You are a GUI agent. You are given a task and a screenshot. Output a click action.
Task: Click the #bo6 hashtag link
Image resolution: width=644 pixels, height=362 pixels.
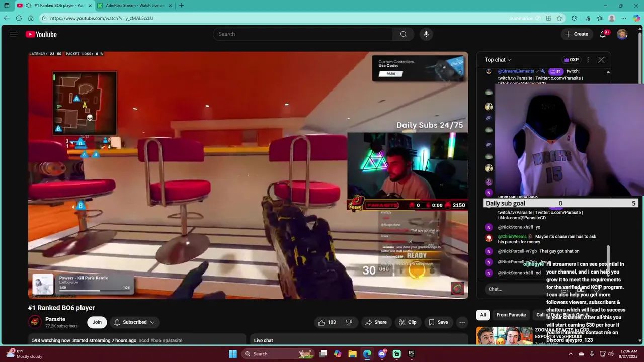point(155,340)
